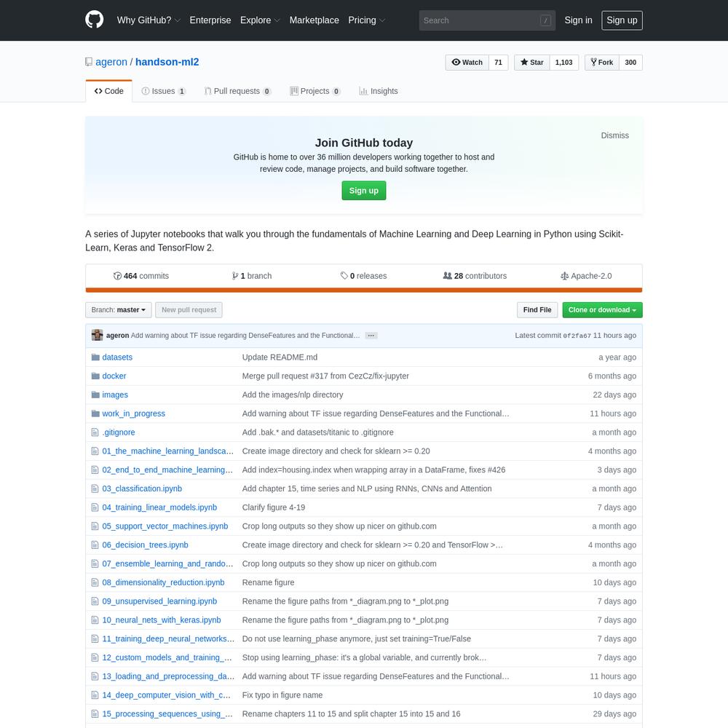Open the docker folder icon
728x728 pixels.
pos(95,376)
